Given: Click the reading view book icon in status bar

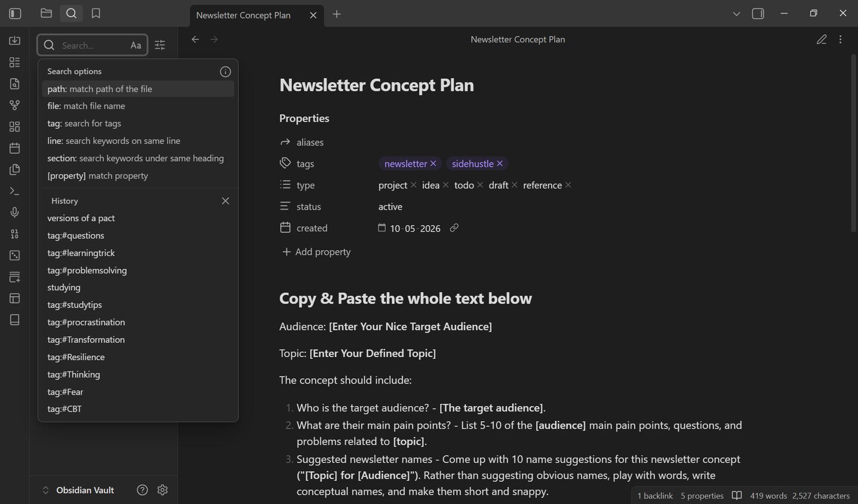Looking at the screenshot, I should click(x=737, y=496).
